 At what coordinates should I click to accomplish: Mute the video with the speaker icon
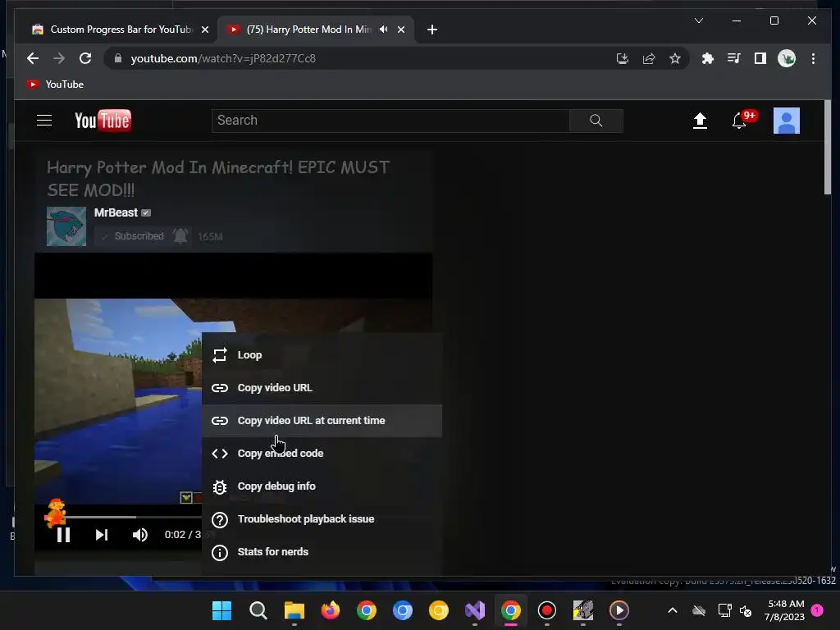click(x=139, y=535)
